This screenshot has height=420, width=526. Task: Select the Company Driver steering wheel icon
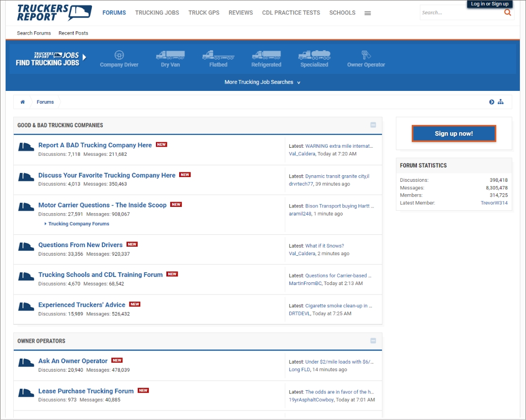[x=119, y=55]
